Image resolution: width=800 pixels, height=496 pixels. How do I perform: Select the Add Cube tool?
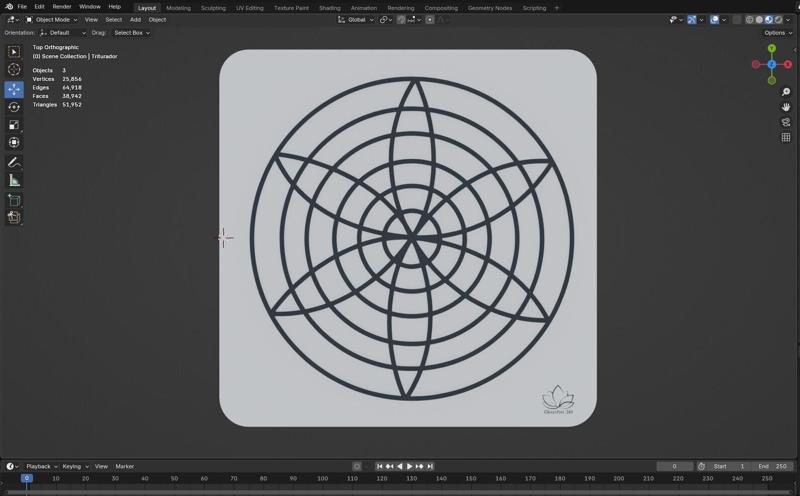click(x=14, y=200)
